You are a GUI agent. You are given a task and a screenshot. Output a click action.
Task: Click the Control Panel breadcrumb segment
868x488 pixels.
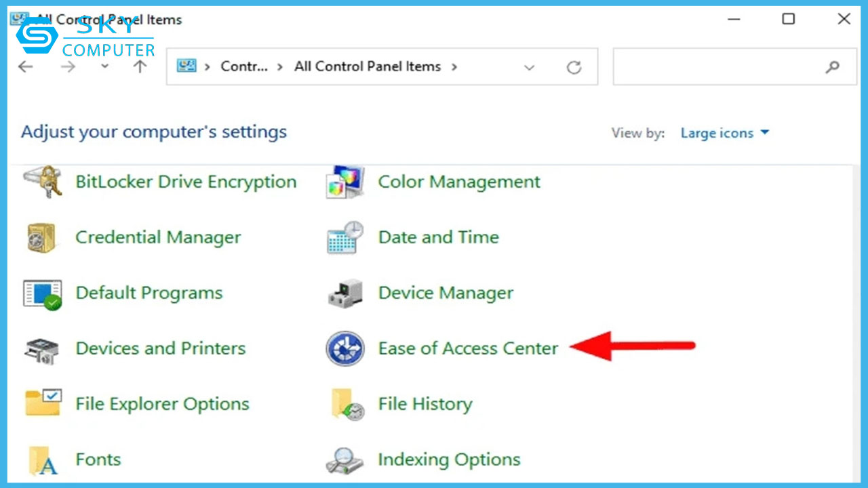(244, 66)
